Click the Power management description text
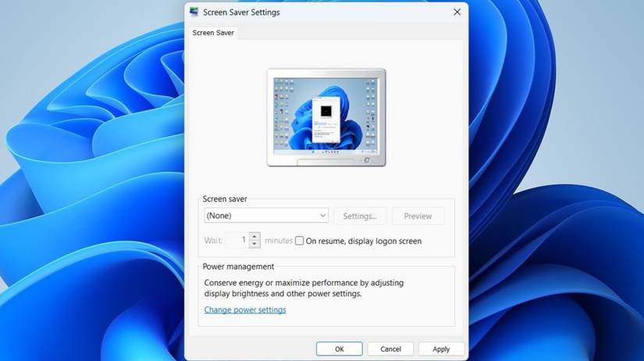Image resolution: width=644 pixels, height=361 pixels. click(x=304, y=288)
